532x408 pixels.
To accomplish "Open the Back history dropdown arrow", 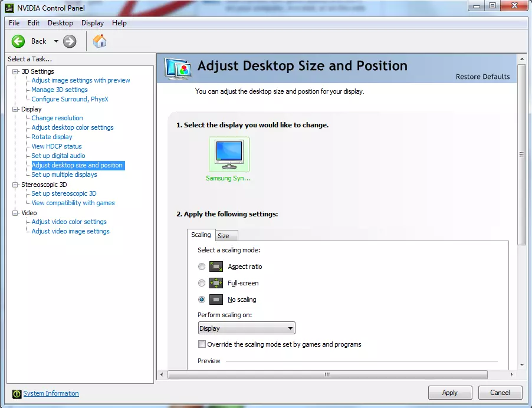I will coord(56,41).
